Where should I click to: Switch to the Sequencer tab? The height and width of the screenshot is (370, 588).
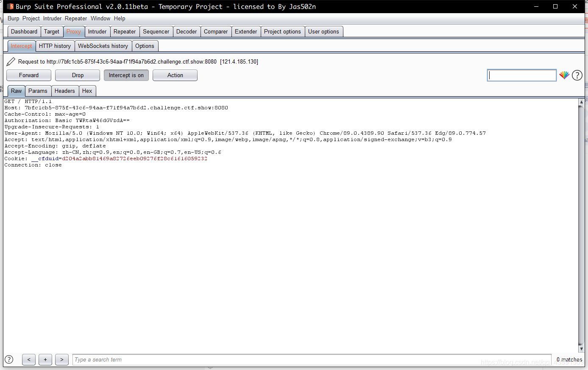pos(156,31)
